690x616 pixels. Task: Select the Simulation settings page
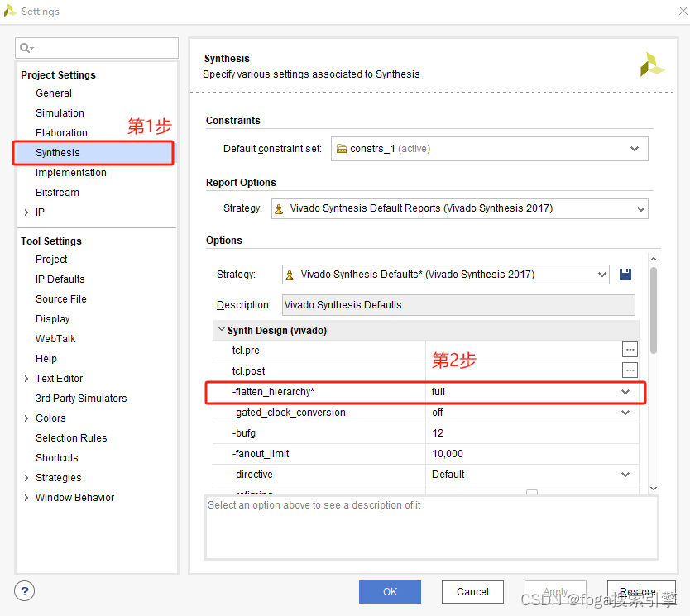tap(60, 113)
